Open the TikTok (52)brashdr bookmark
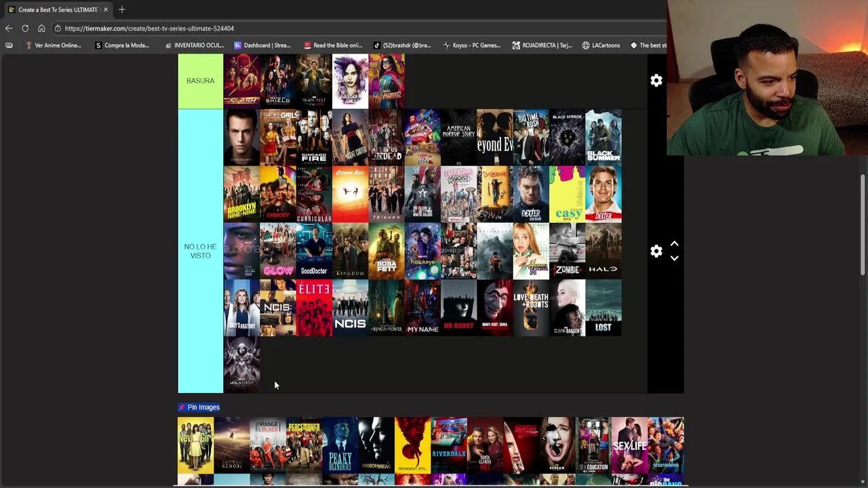The image size is (868, 488). pyautogui.click(x=402, y=45)
